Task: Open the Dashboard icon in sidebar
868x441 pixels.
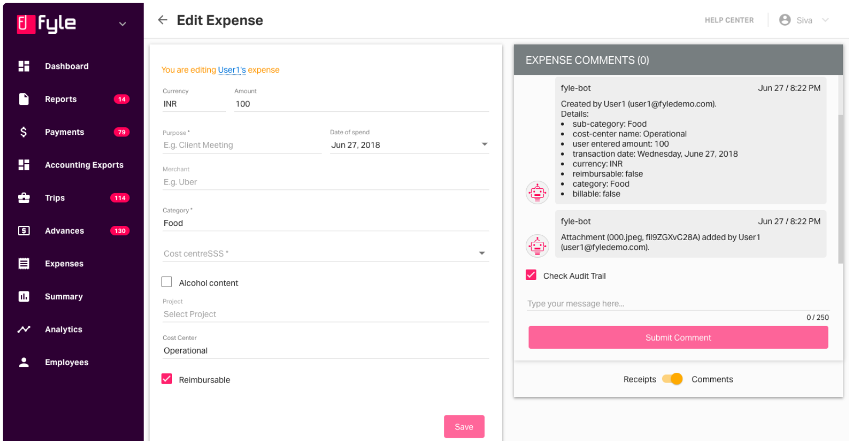Action: pos(24,66)
